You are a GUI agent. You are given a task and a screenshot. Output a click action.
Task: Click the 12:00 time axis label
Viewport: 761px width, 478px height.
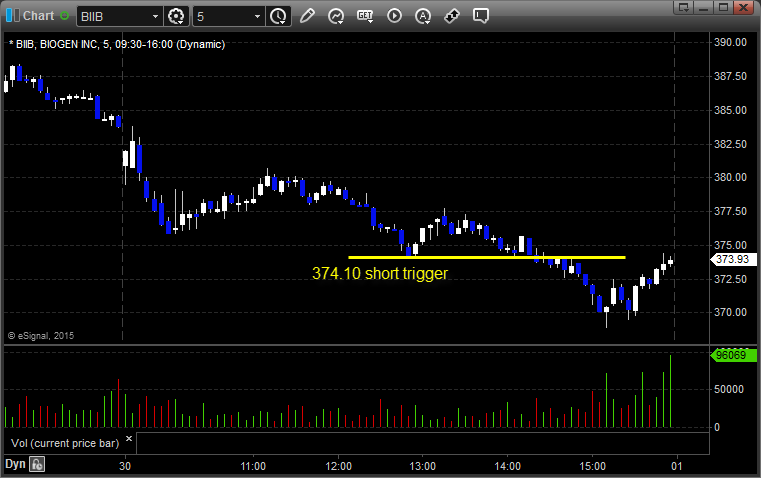pyautogui.click(x=338, y=466)
